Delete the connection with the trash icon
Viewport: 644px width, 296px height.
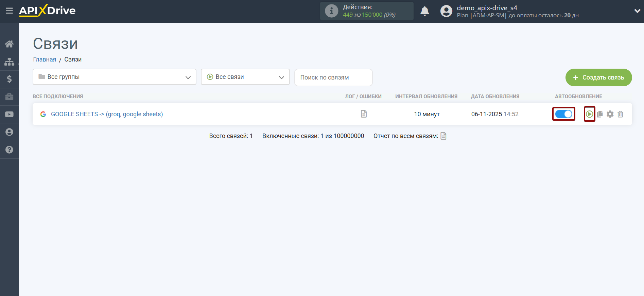[620, 114]
